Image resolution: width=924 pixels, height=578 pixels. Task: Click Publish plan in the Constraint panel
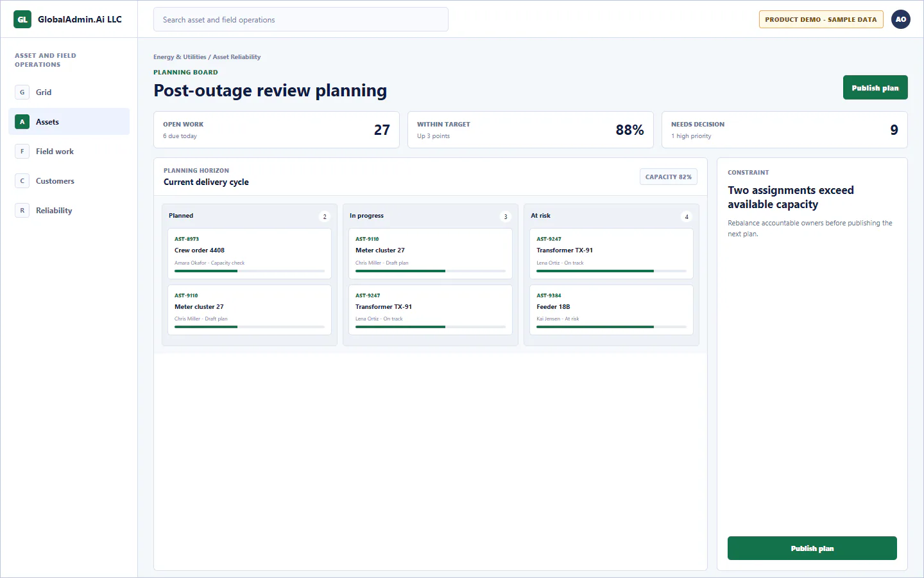(812, 548)
